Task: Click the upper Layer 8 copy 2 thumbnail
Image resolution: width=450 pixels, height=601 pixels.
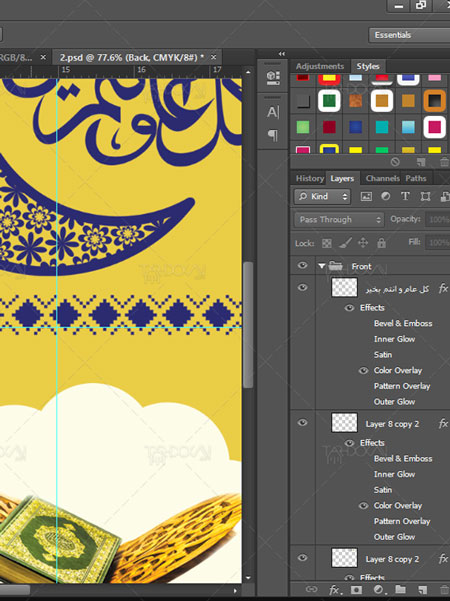Action: coord(344,423)
